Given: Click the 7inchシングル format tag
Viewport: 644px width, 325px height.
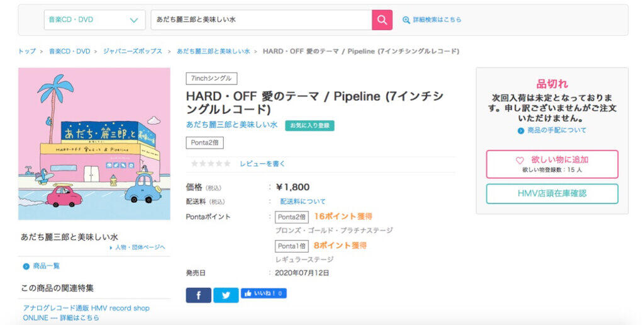Looking at the screenshot, I should click(x=211, y=78).
